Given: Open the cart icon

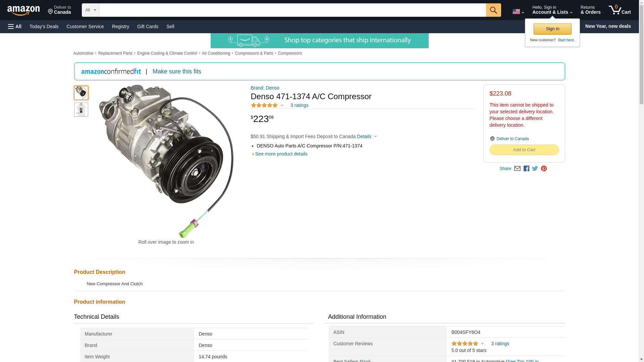Looking at the screenshot, I should [620, 10].
